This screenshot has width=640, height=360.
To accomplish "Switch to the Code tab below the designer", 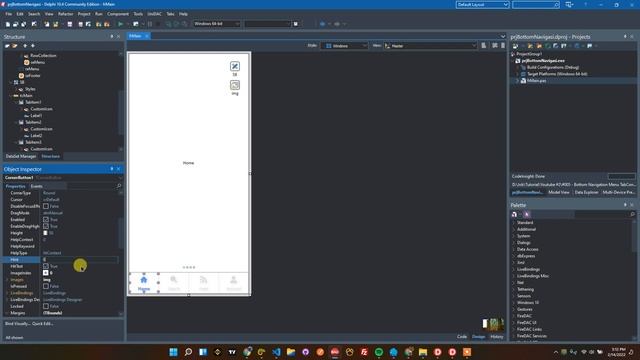I will pos(462,337).
